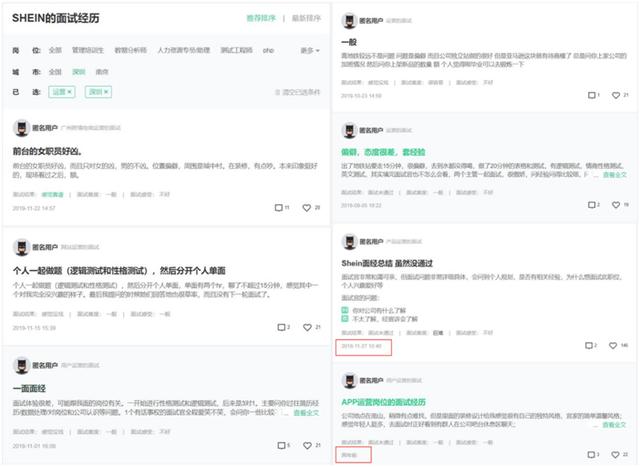Select 全部 in position filter row
640x467 pixels.
click(x=55, y=50)
